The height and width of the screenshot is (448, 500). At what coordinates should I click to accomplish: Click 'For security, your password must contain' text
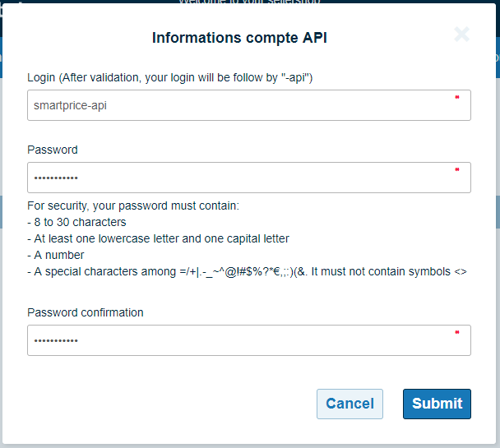pyautogui.click(x=133, y=206)
